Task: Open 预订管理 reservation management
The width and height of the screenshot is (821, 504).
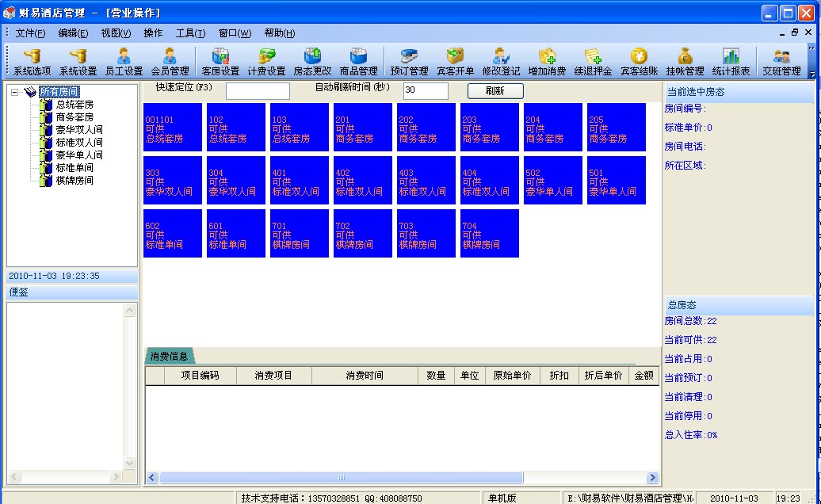Action: click(409, 62)
